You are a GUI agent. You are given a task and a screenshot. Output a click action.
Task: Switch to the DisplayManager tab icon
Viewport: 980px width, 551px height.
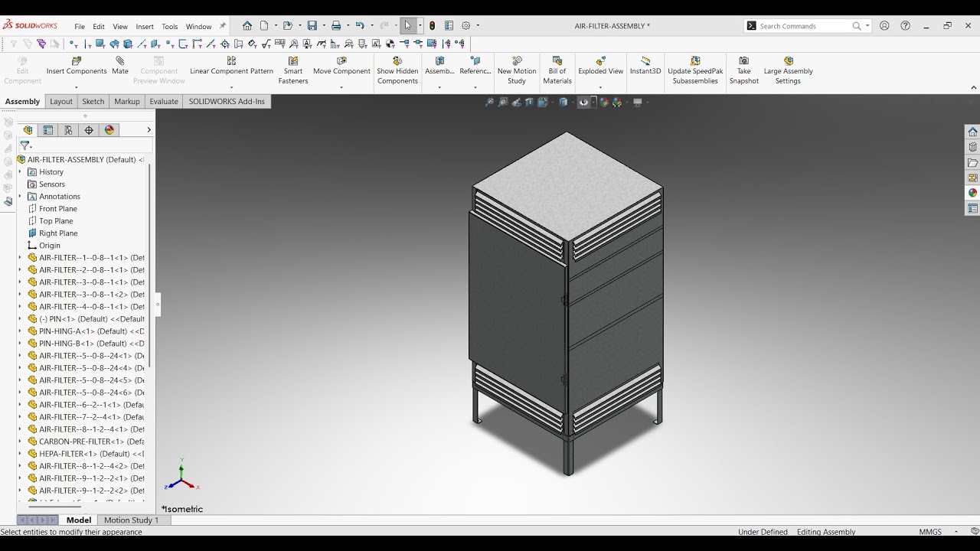pyautogui.click(x=109, y=130)
